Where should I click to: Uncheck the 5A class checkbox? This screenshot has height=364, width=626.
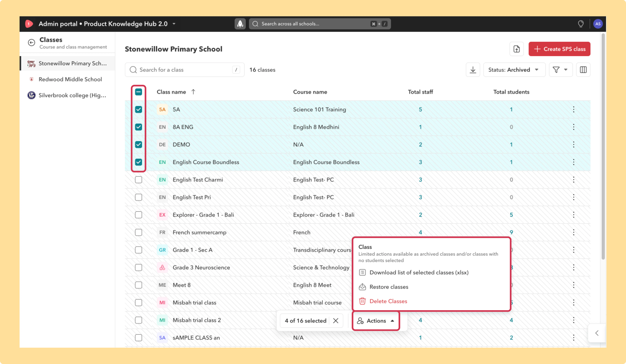click(x=139, y=109)
